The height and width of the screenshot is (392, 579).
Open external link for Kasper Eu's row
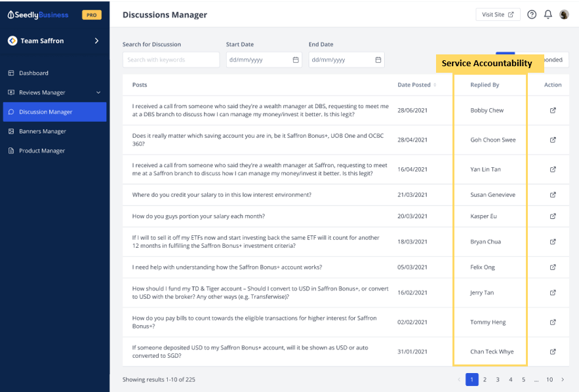tap(553, 216)
